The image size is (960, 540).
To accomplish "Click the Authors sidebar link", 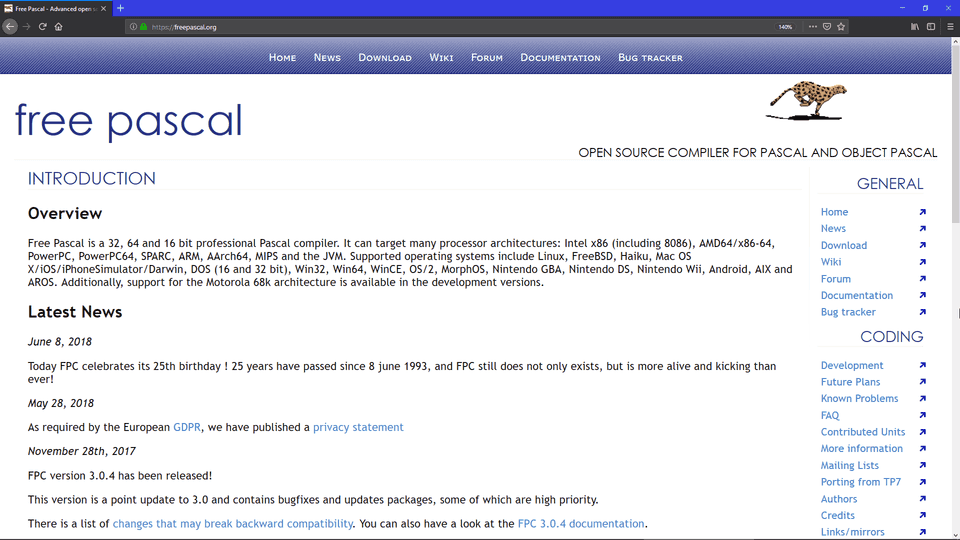I will pos(839,499).
